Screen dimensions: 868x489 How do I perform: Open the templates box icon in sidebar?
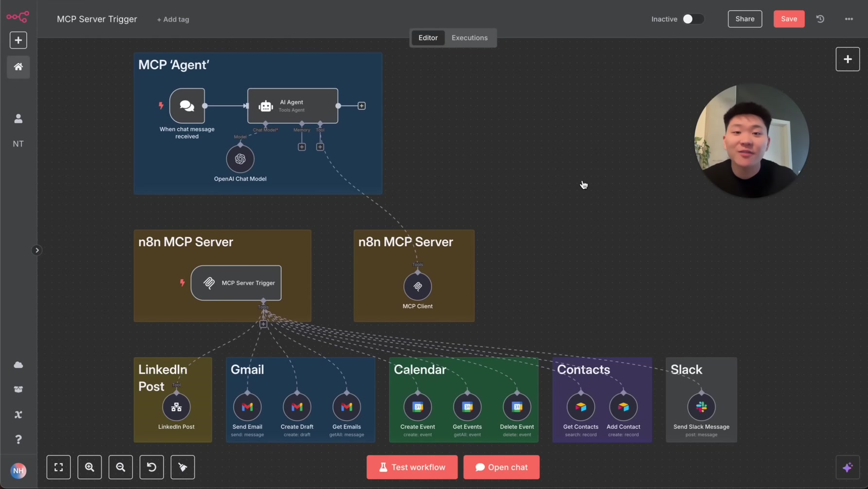pos(18,389)
